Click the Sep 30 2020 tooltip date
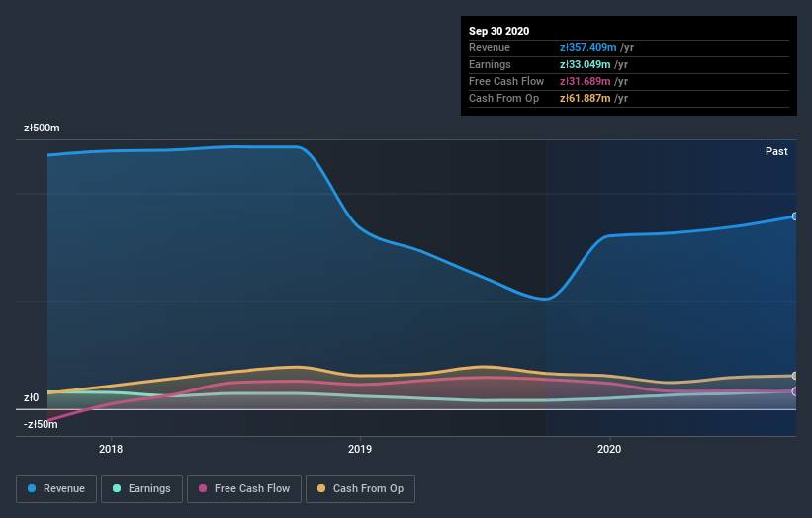 pos(498,31)
